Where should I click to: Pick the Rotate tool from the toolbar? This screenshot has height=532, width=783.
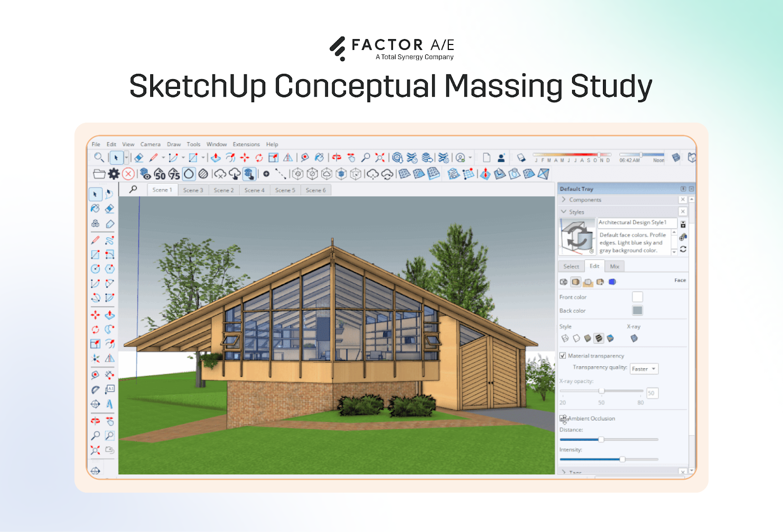coord(258,158)
